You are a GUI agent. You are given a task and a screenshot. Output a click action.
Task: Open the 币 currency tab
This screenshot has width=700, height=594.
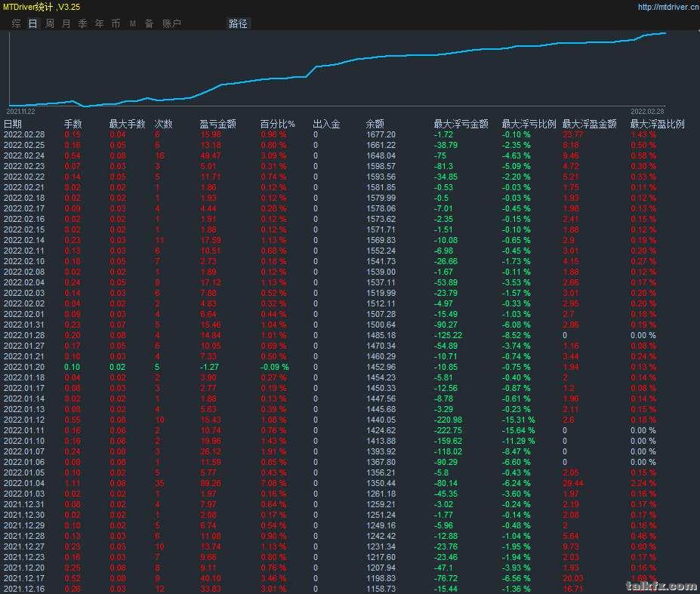[x=116, y=23]
